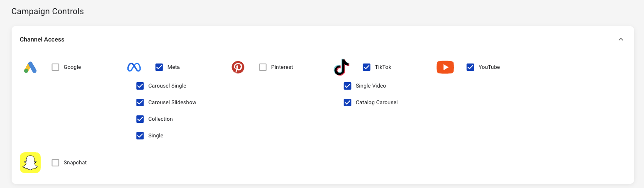The image size is (644, 188).
Task: Click the YouTube logo icon
Action: 445,67
